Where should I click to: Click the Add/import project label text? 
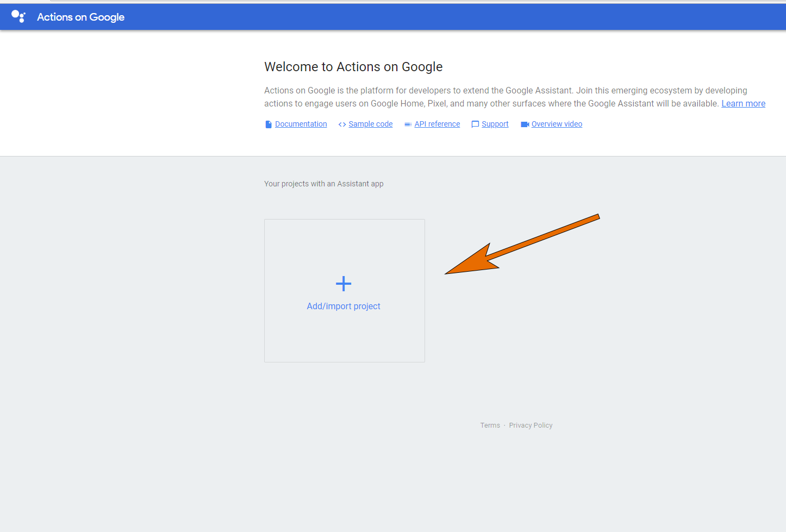pyautogui.click(x=344, y=306)
